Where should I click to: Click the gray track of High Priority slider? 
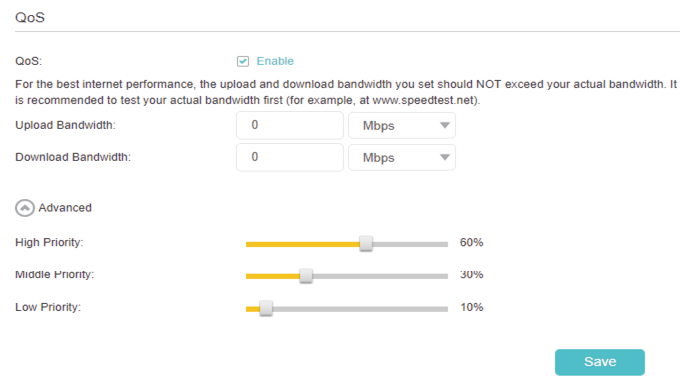[x=410, y=244]
